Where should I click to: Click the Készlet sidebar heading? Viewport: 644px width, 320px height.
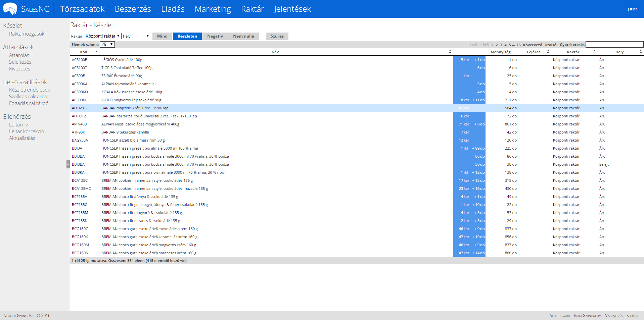[x=13, y=26]
